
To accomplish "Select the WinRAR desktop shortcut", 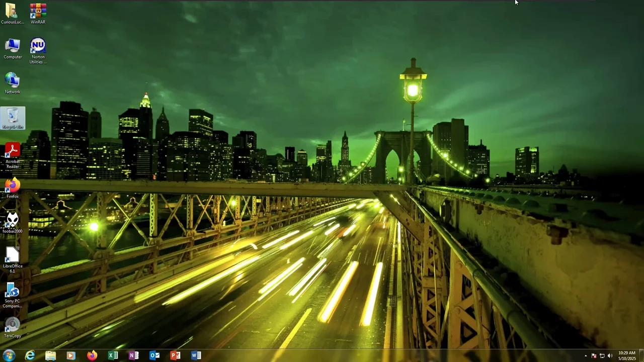I will coord(38,14).
